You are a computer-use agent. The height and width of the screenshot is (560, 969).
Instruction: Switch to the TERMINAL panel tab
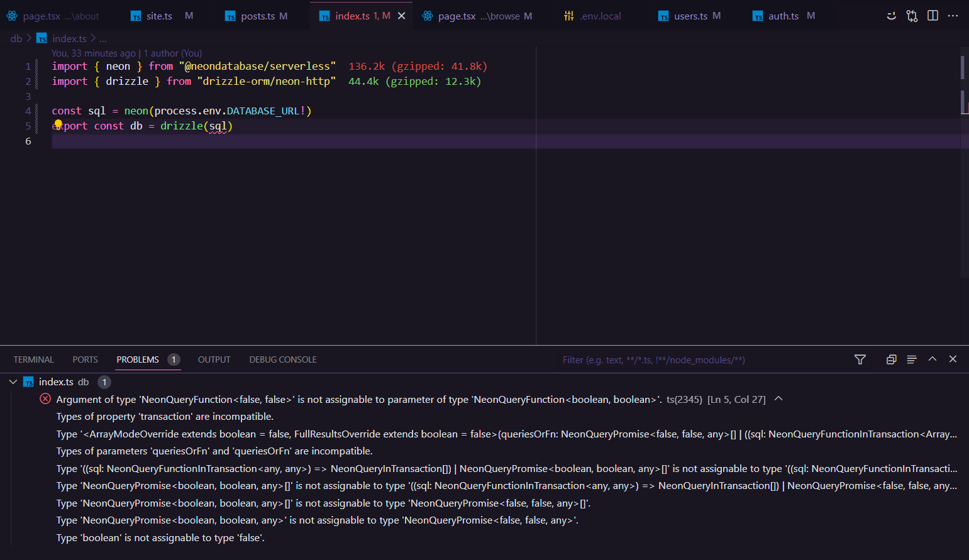pyautogui.click(x=33, y=360)
